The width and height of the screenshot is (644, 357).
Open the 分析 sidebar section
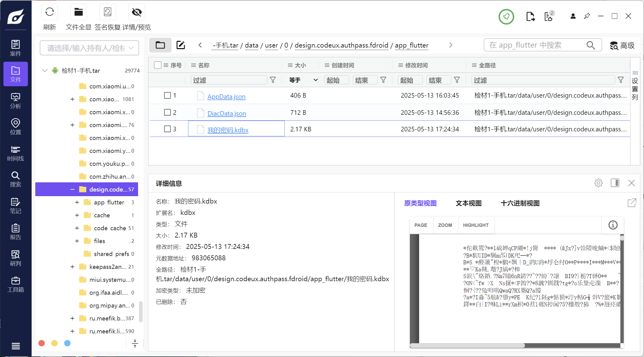point(16,101)
